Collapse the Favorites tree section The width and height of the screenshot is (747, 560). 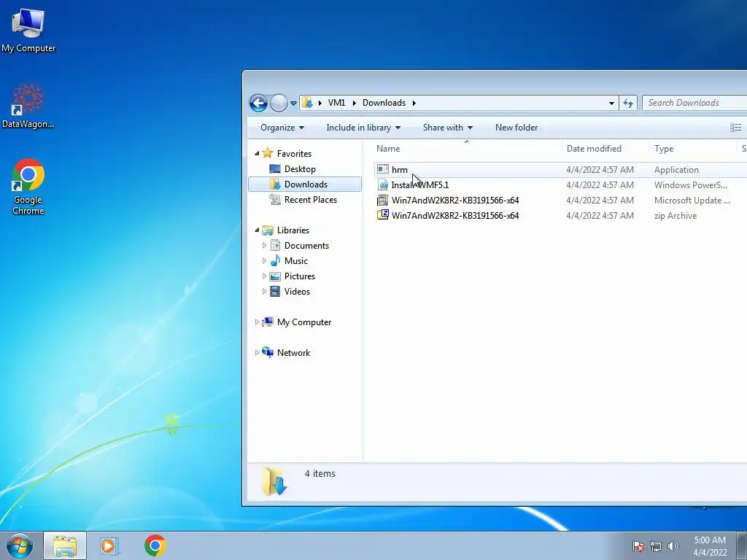258,153
